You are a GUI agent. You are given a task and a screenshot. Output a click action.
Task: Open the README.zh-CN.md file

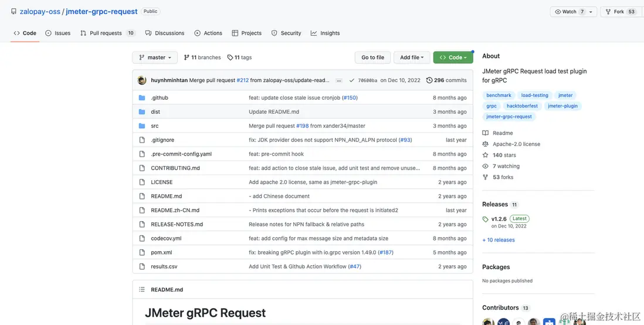click(175, 210)
